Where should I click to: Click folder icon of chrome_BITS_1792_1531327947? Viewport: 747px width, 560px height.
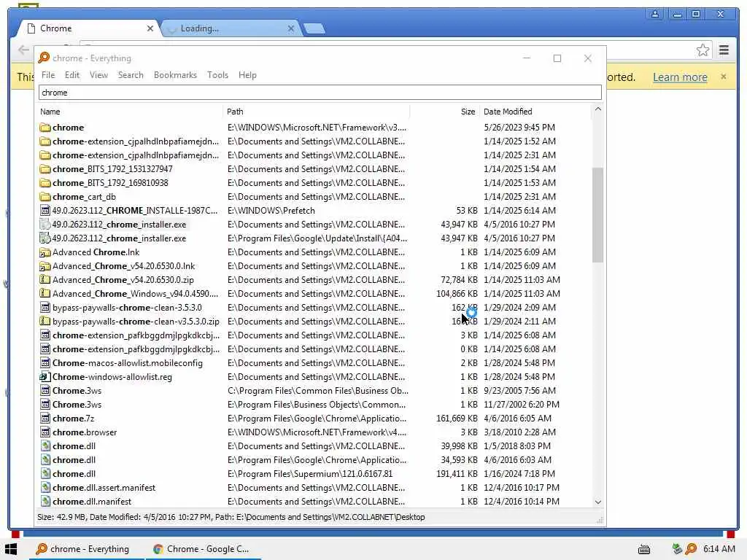pos(45,169)
